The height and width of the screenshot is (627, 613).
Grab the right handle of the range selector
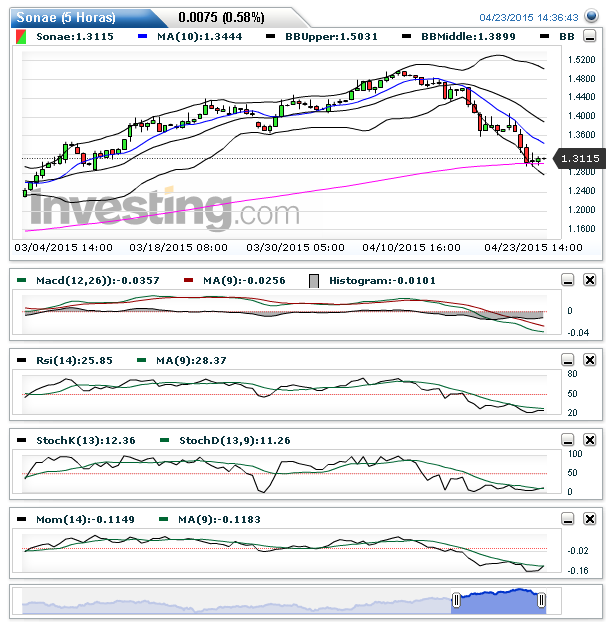[x=541, y=600]
